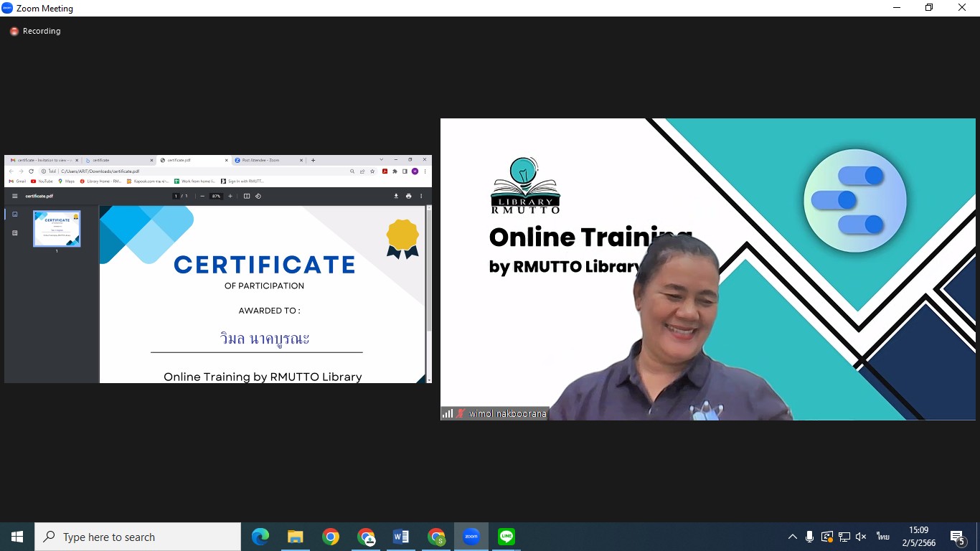Close the Post Attendee - Zoom tab
The image size is (980, 551).
pos(301,160)
